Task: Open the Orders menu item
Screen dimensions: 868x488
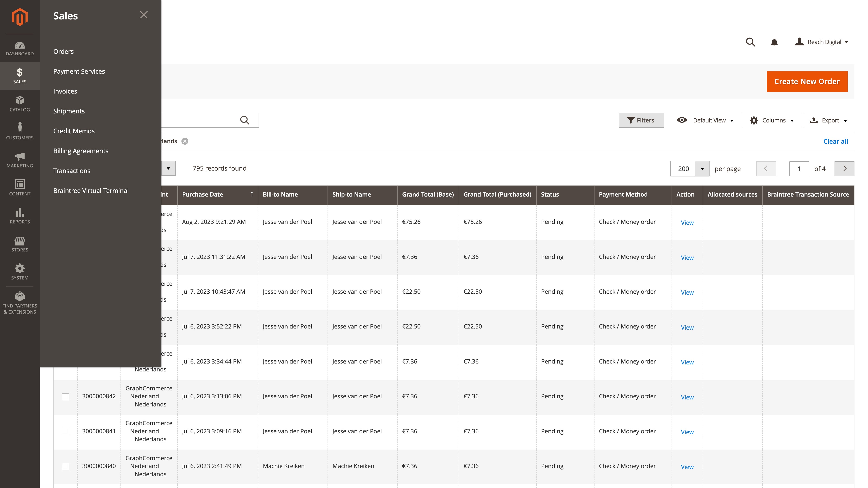Action: 63,51
